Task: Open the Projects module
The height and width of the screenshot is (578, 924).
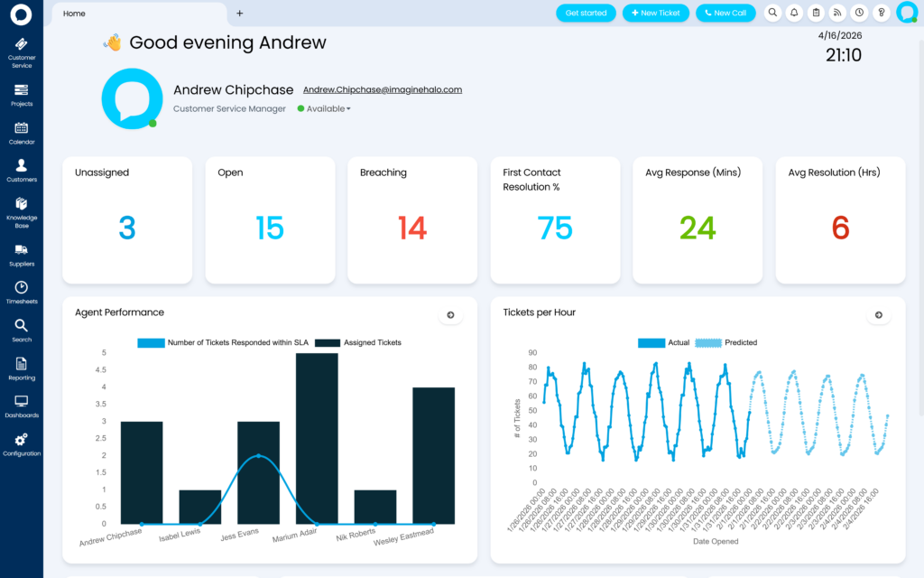Action: [22, 95]
